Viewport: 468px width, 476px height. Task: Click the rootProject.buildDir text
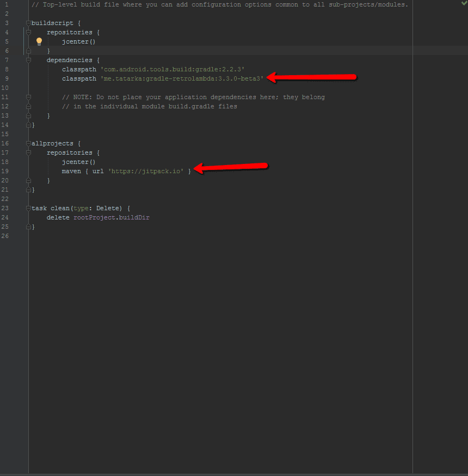coord(111,218)
